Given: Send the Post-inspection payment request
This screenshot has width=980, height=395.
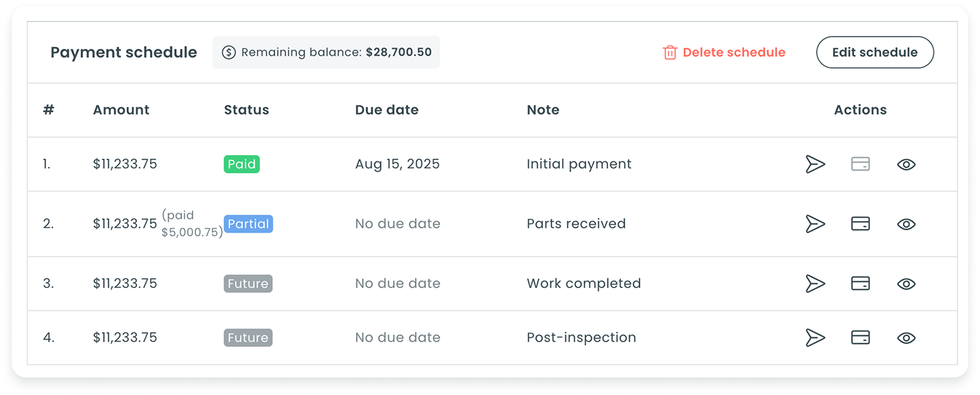Looking at the screenshot, I should point(815,337).
